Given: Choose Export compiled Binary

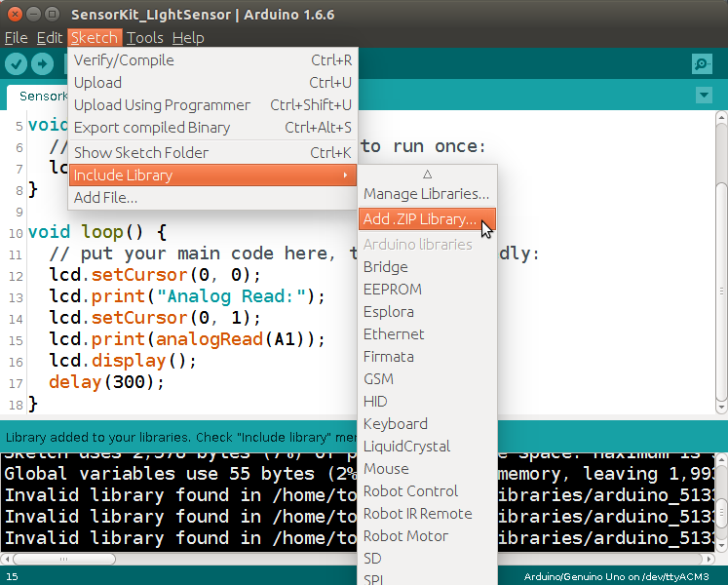Looking at the screenshot, I should pyautogui.click(x=212, y=128).
